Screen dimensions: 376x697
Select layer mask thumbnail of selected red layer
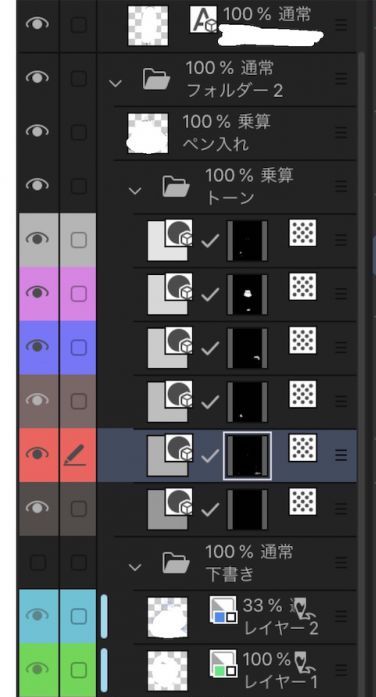coord(247,456)
